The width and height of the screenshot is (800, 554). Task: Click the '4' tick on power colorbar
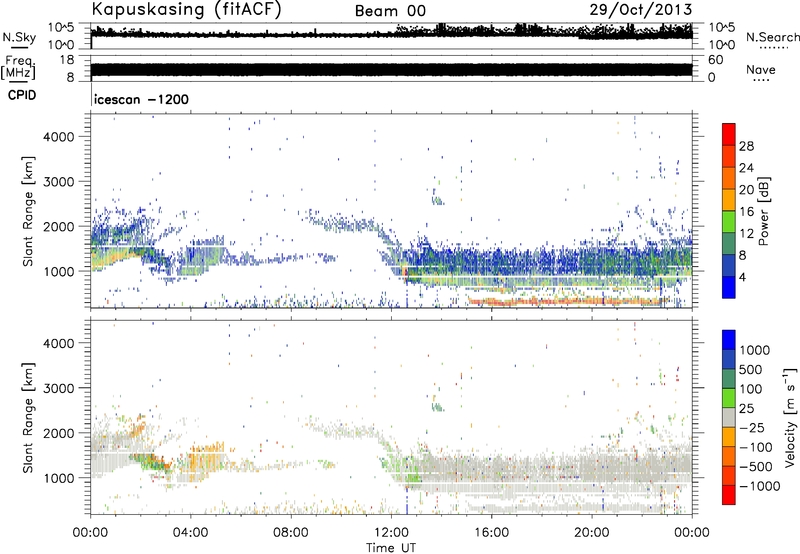743,278
